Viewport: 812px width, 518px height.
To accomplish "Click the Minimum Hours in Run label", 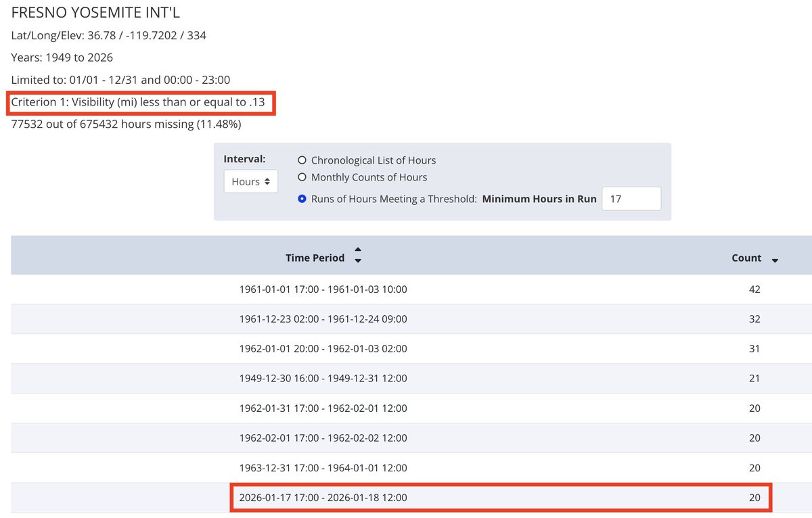I will coord(539,199).
